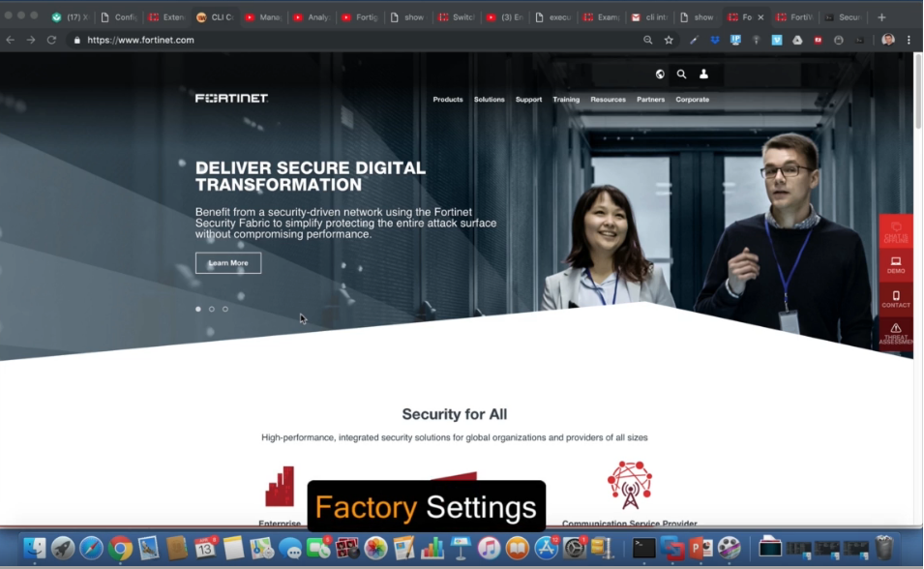This screenshot has width=924, height=569.
Task: Expand the Solutions navigation menu
Action: 489,100
